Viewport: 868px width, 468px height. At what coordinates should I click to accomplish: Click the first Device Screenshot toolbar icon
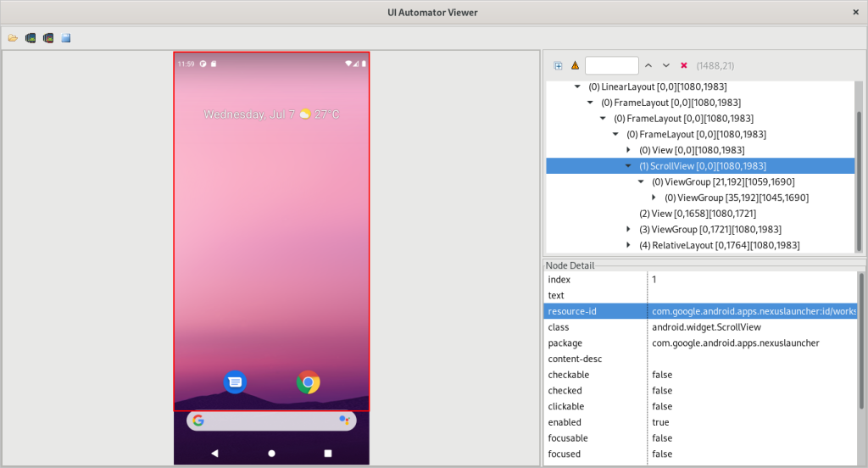(x=31, y=38)
